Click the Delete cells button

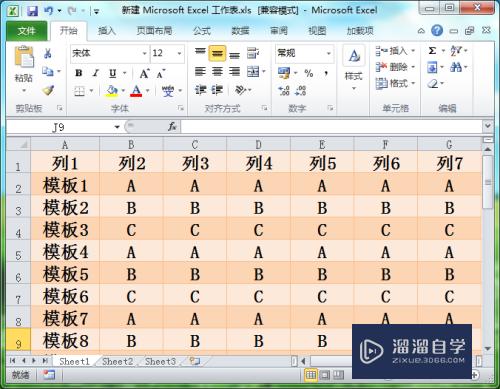[395, 67]
